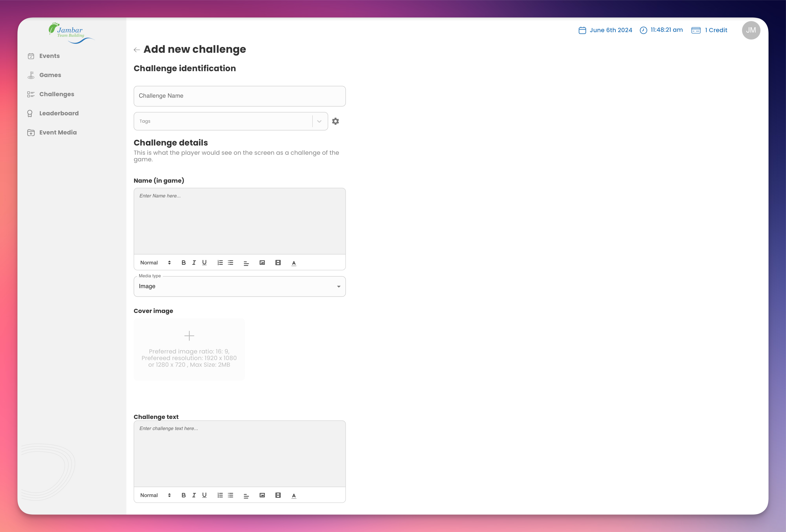Open text color picker in Name editor
Image resolution: width=786 pixels, height=532 pixels.
tap(293, 263)
